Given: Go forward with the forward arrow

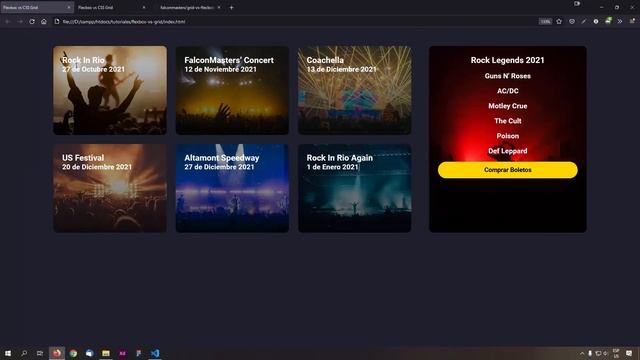Looking at the screenshot, I should [20, 22].
